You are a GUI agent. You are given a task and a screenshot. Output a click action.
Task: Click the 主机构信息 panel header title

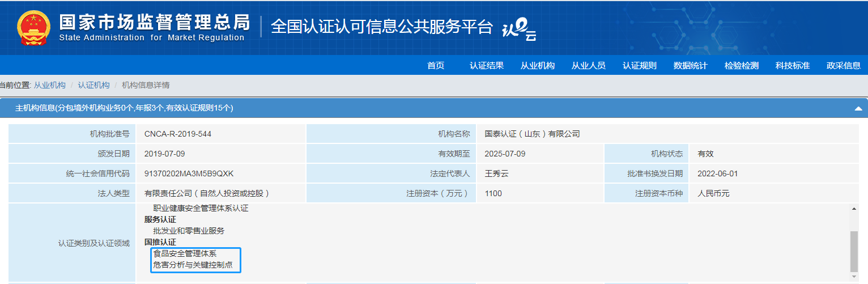pos(124,108)
